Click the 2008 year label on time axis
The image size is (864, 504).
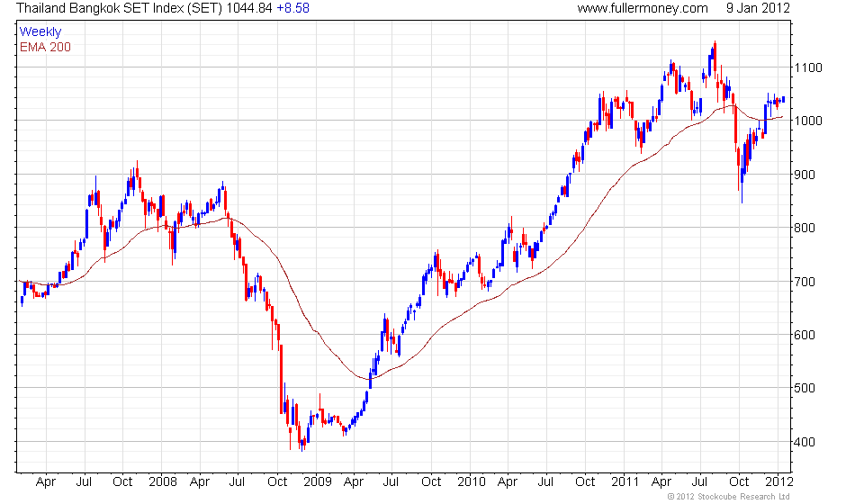(163, 482)
